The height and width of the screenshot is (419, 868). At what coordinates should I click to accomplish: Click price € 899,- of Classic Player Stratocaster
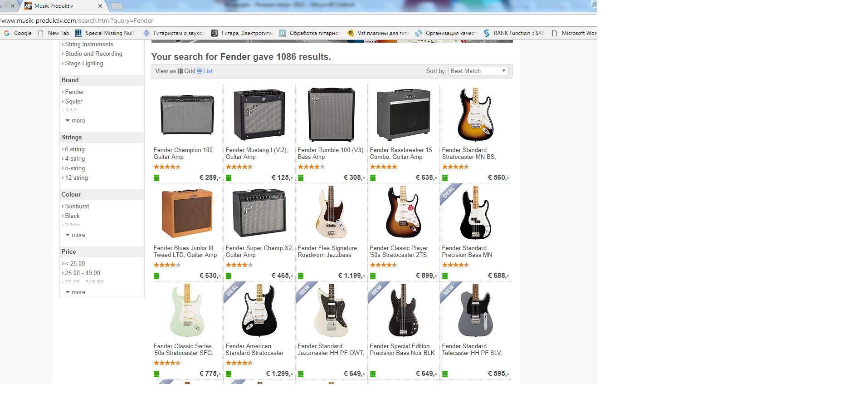[426, 276]
